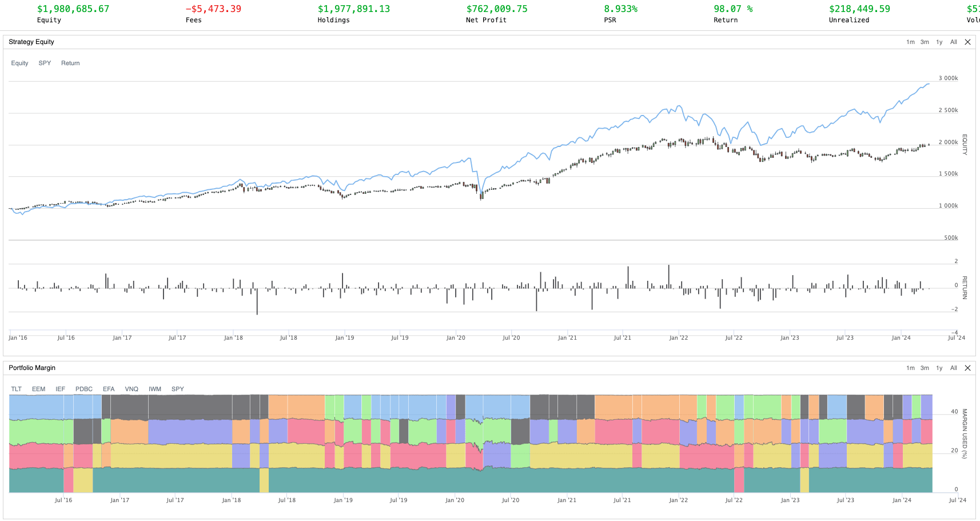Viewport: 980px width, 521px height.
Task: Set Strategy Equity range to 1m
Action: [910, 42]
